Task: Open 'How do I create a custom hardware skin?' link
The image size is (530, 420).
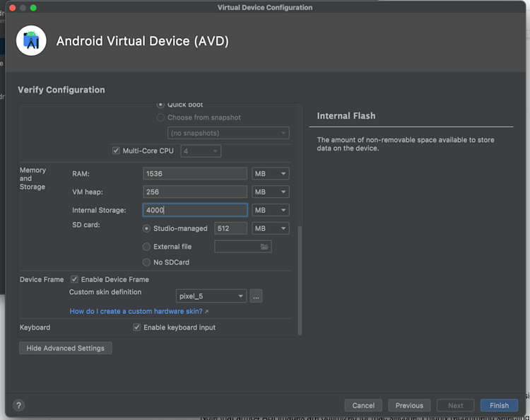Action: 136,311
